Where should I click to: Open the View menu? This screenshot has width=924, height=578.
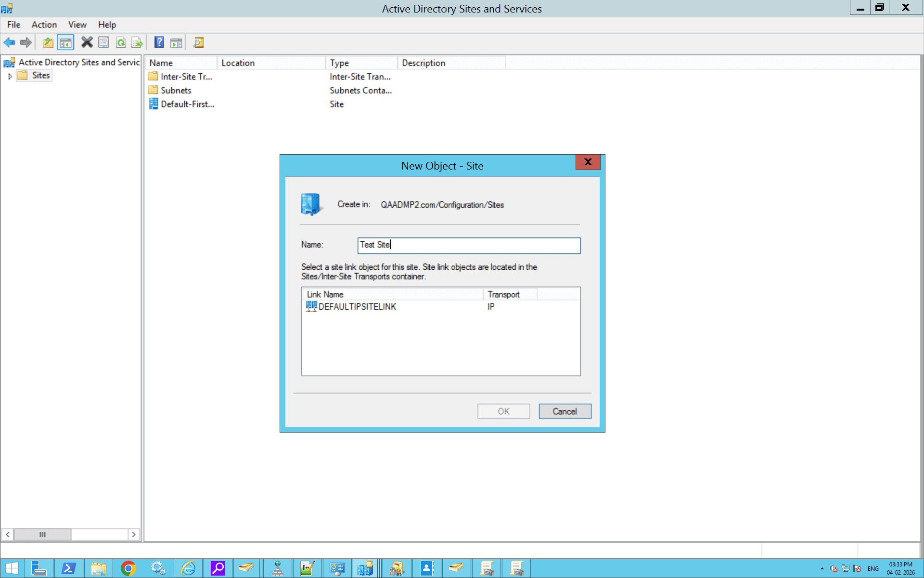point(77,25)
